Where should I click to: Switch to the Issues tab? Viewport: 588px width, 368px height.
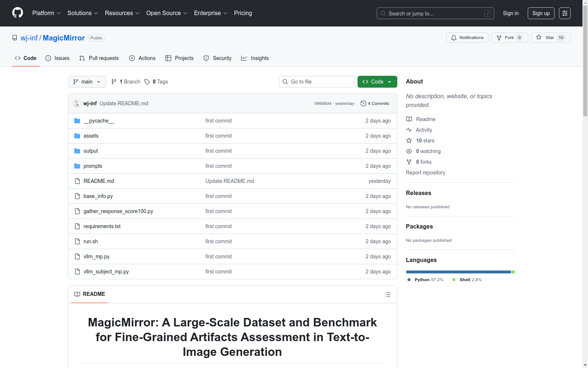tap(57, 58)
